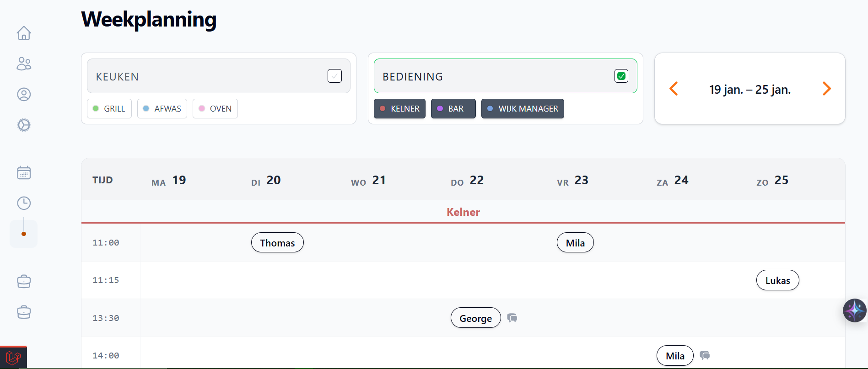The image size is (868, 369).
Task: Toggle the KELNER role filter
Action: [399, 108]
